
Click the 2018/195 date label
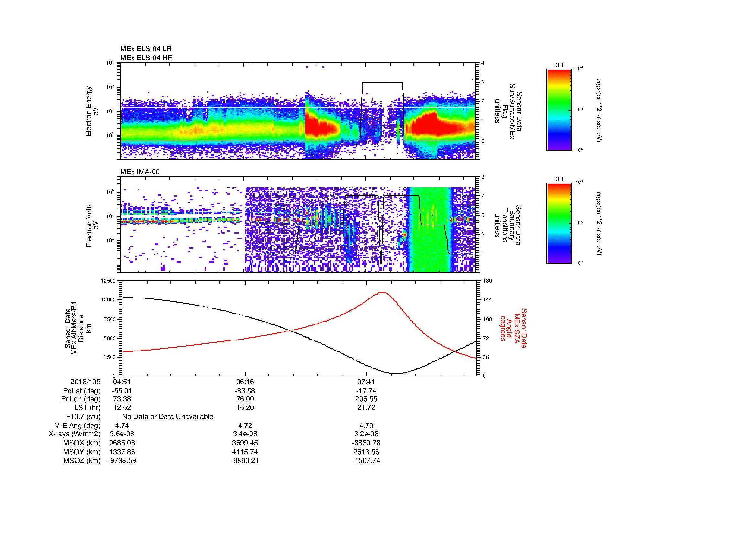coord(85,382)
